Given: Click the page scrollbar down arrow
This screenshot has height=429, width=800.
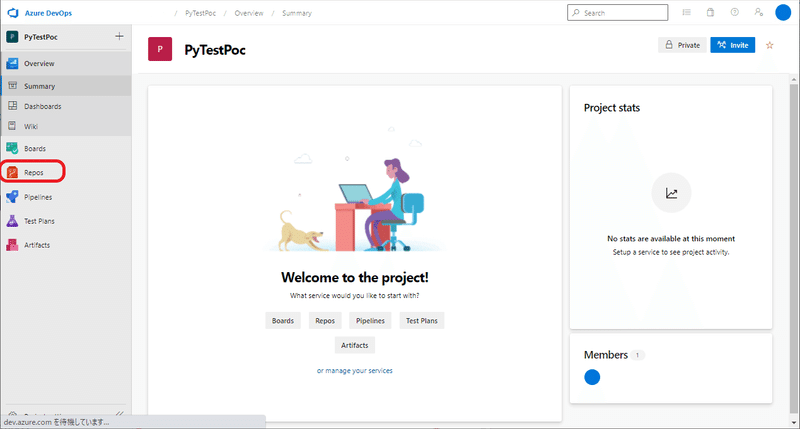Looking at the screenshot, I should pyautogui.click(x=794, y=422).
